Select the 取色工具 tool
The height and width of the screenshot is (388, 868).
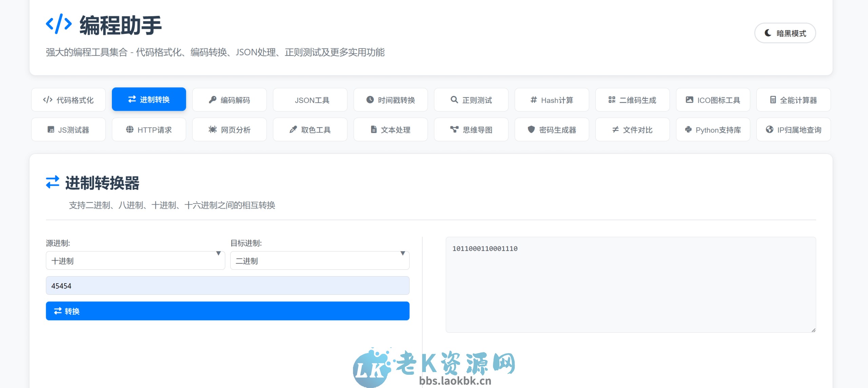point(310,129)
